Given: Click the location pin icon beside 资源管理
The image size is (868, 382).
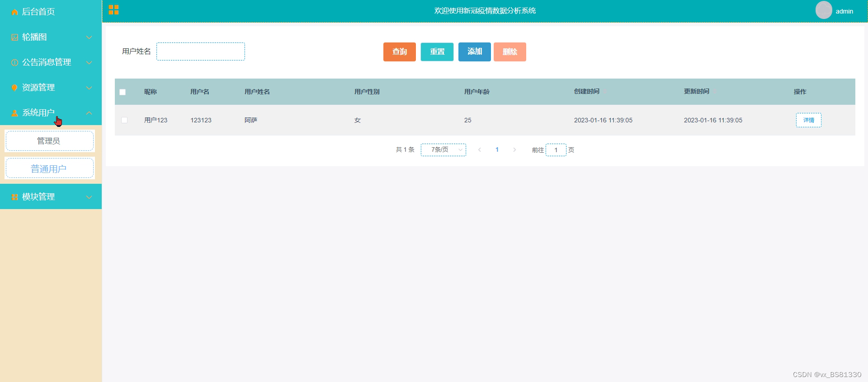Looking at the screenshot, I should (x=14, y=88).
